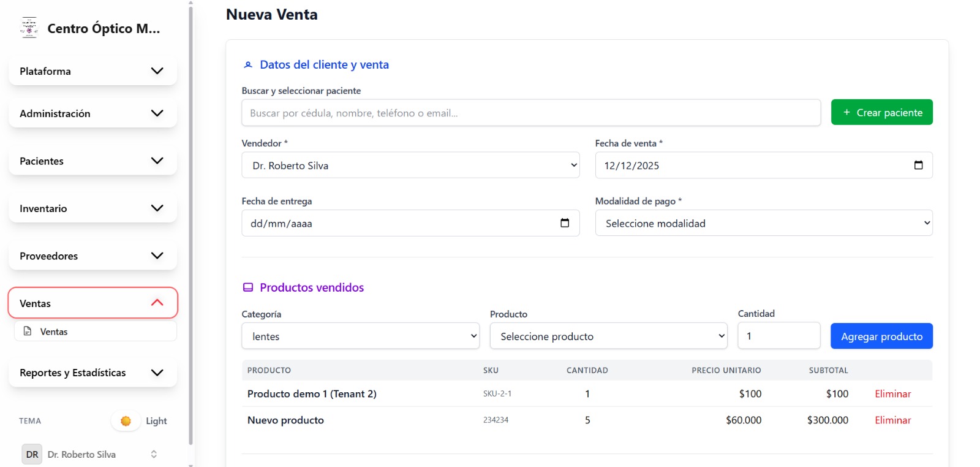The width and height of the screenshot is (980, 467).
Task: Click the Datos del cliente y venta heading
Action: [x=324, y=64]
